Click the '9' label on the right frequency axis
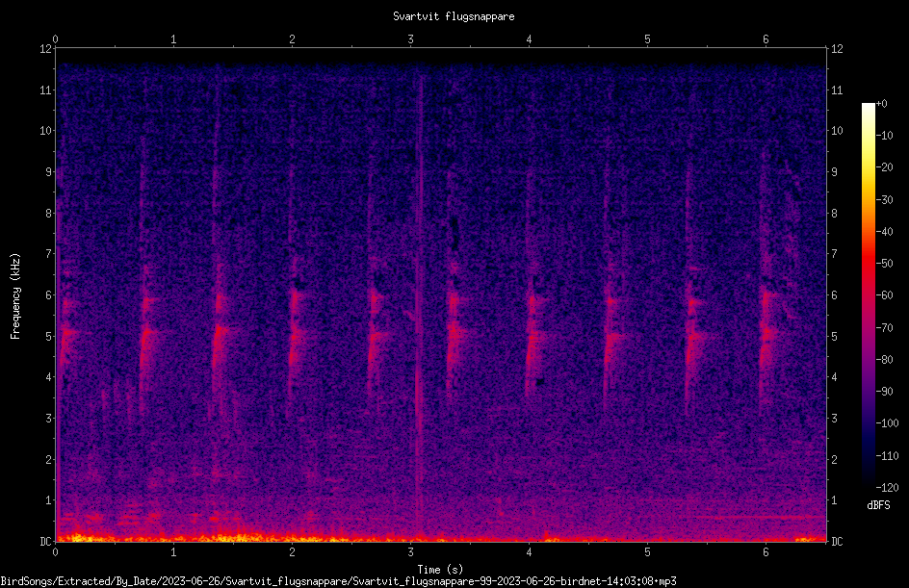 point(834,171)
